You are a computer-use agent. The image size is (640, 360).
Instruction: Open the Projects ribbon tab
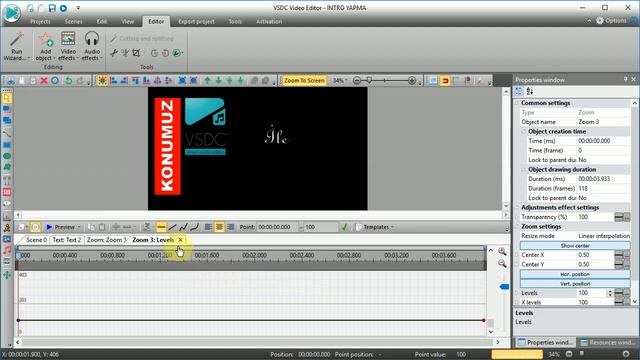[40, 22]
